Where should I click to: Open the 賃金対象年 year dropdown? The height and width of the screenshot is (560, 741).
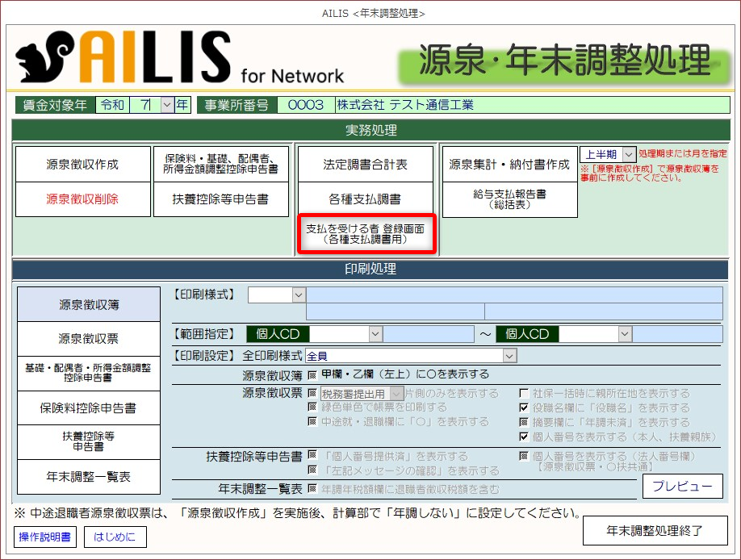pos(167,105)
